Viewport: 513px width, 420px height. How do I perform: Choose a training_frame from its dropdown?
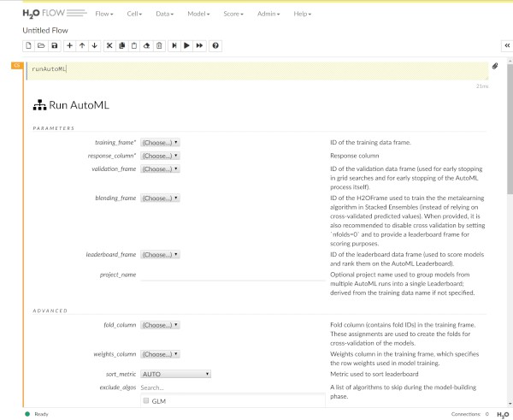pos(161,143)
